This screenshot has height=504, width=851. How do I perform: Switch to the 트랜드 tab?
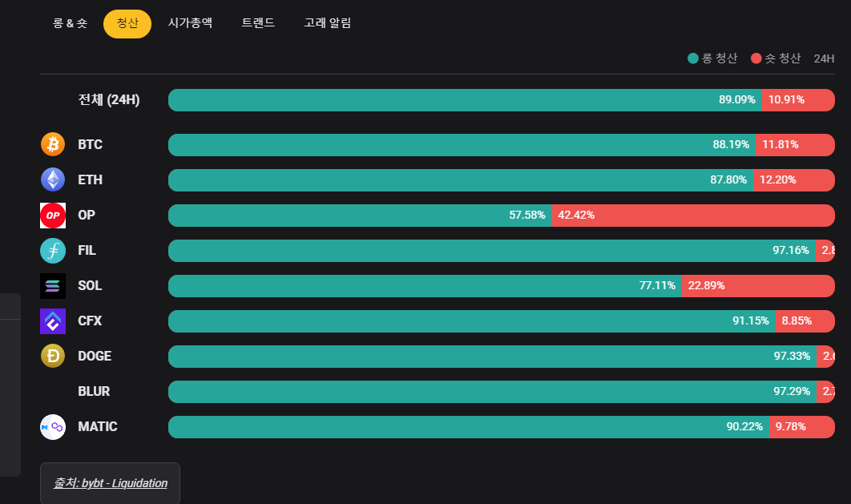click(258, 24)
